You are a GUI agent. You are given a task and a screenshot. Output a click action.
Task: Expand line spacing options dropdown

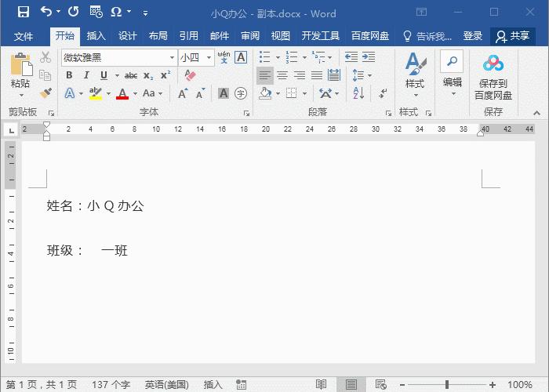[x=369, y=75]
